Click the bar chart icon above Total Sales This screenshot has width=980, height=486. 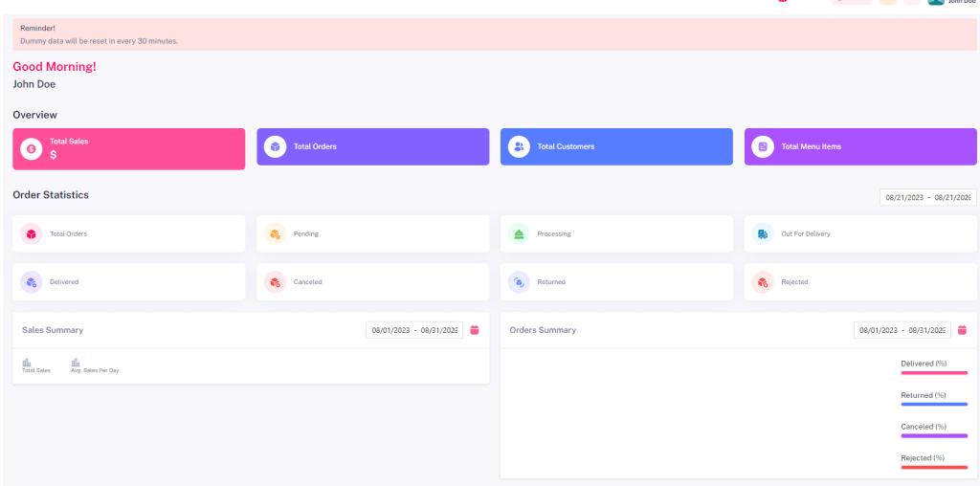tap(27, 363)
